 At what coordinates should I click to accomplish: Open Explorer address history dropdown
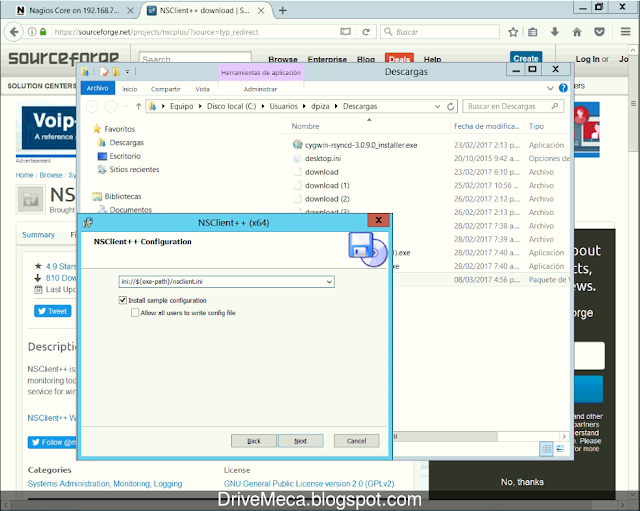[x=437, y=107]
